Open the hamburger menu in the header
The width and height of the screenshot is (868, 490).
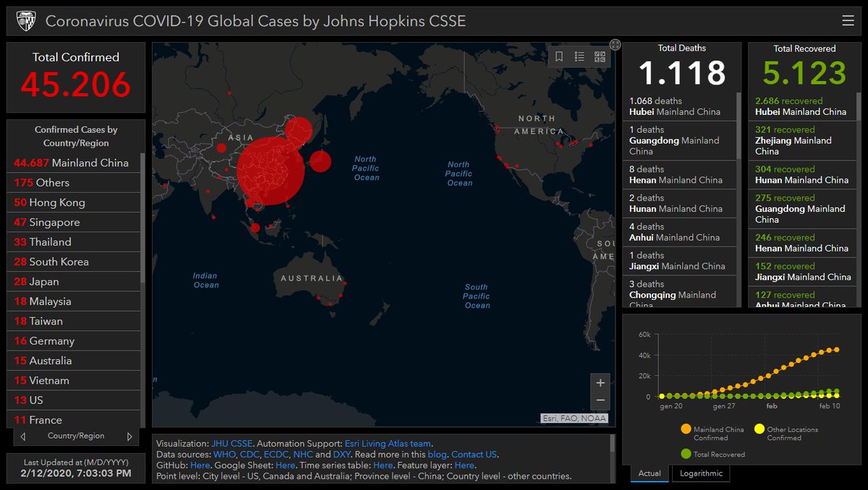tap(848, 20)
